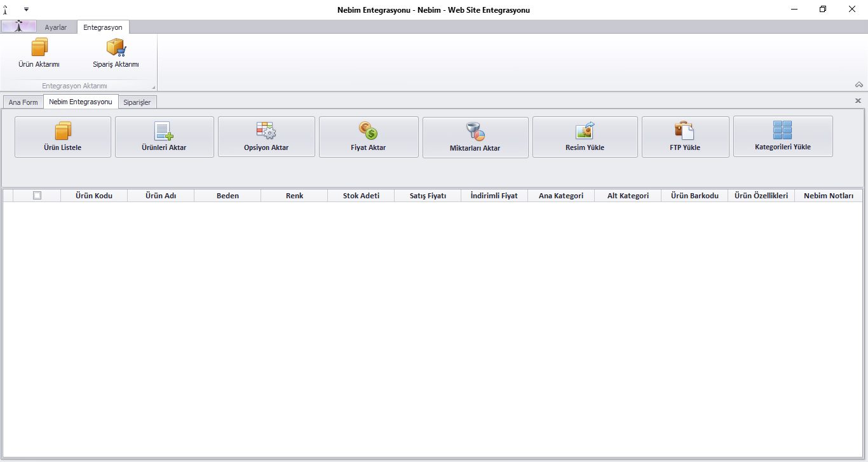The width and height of the screenshot is (868, 462).
Task: Open the Sipariş Aktarımı ribbon command
Action: click(116, 53)
